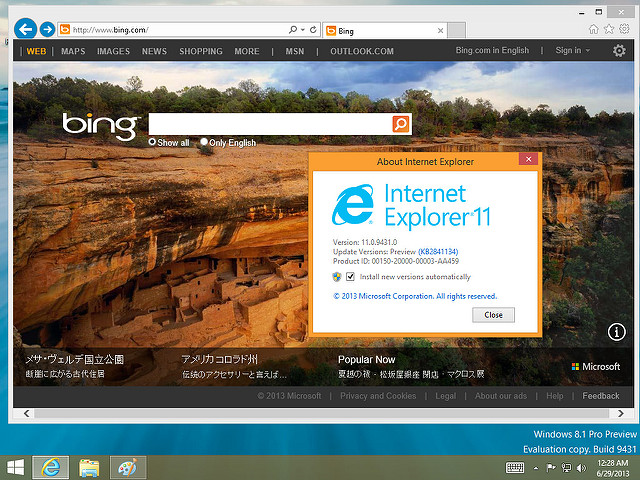Open the taskbar clock showing 12:28 AM
Screen dimensions: 640x480
point(613,468)
